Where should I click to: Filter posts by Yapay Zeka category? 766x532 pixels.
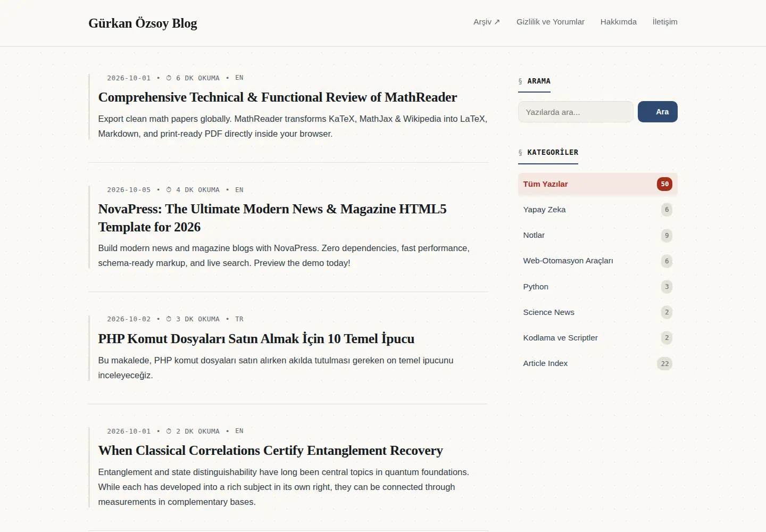tap(597, 210)
